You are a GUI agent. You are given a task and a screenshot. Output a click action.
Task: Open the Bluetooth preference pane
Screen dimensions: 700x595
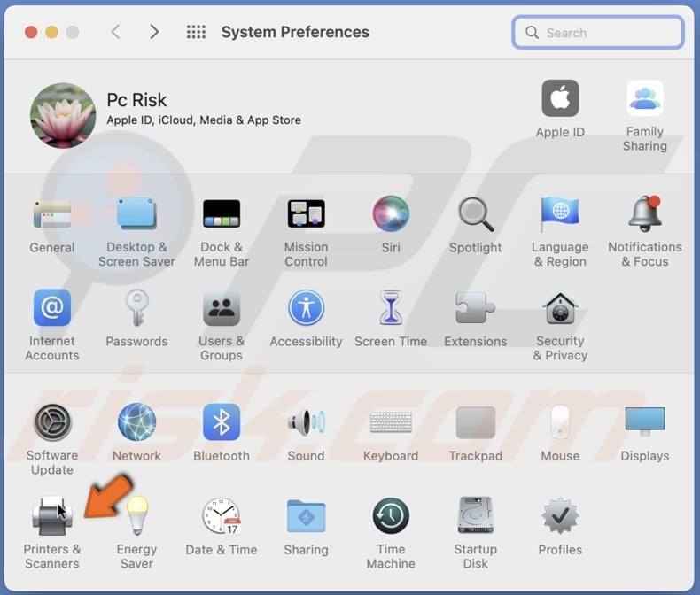(222, 422)
